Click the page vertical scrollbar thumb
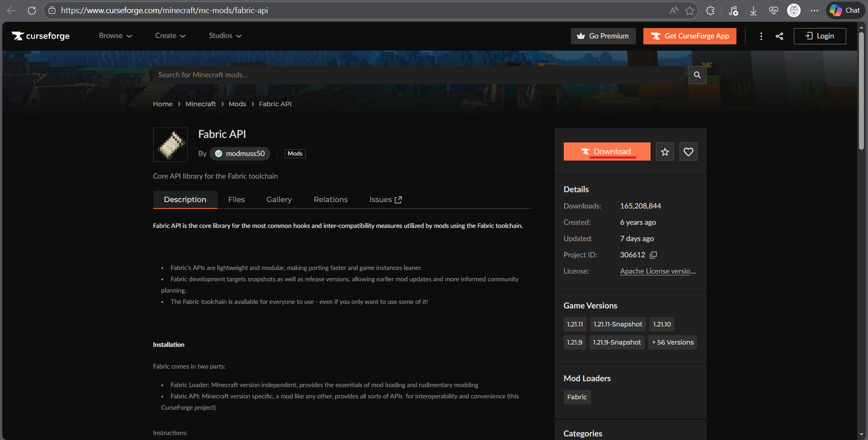The height and width of the screenshot is (440, 868). click(x=861, y=90)
